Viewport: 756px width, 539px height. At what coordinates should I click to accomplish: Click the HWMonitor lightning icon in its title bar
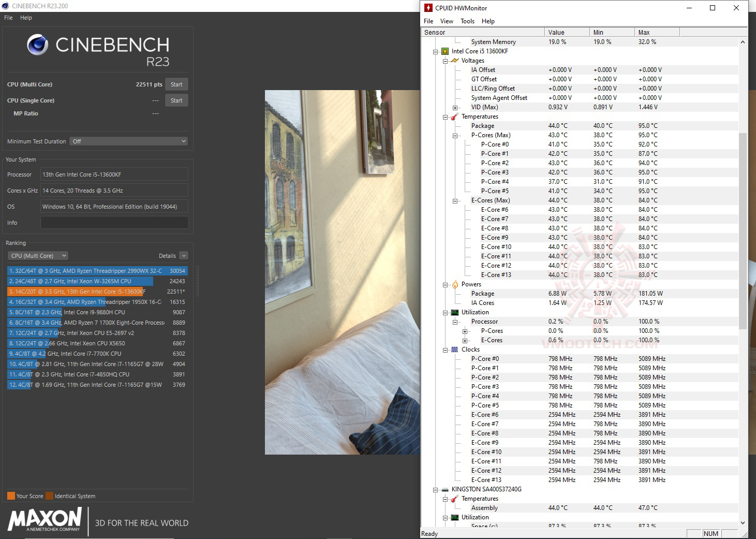428,8
